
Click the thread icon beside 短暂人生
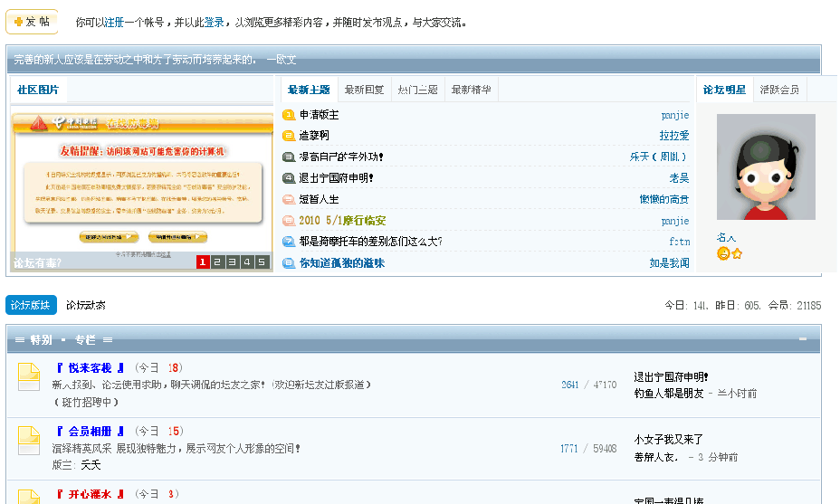[x=289, y=199]
